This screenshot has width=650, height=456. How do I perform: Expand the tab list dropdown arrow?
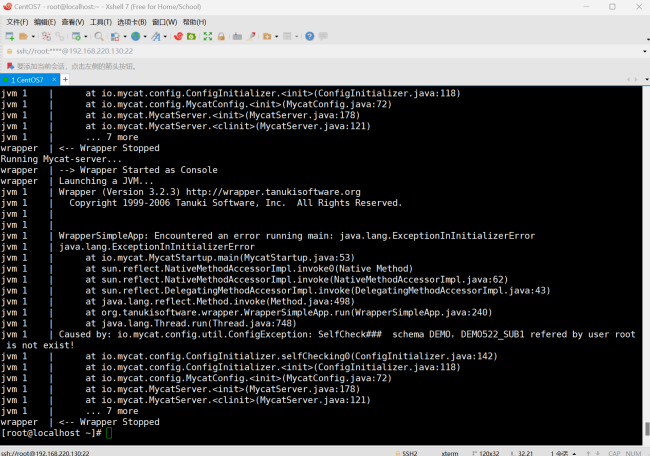[647, 79]
